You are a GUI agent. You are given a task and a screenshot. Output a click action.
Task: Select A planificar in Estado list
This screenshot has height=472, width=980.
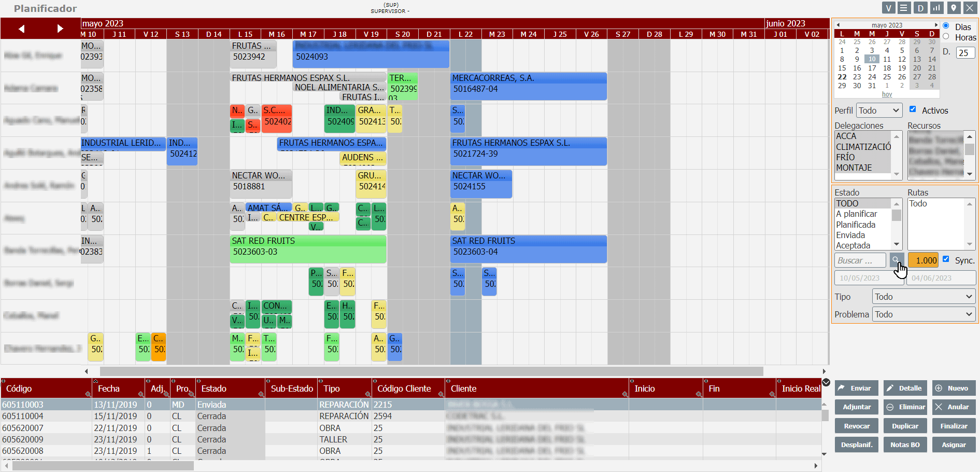(863, 214)
